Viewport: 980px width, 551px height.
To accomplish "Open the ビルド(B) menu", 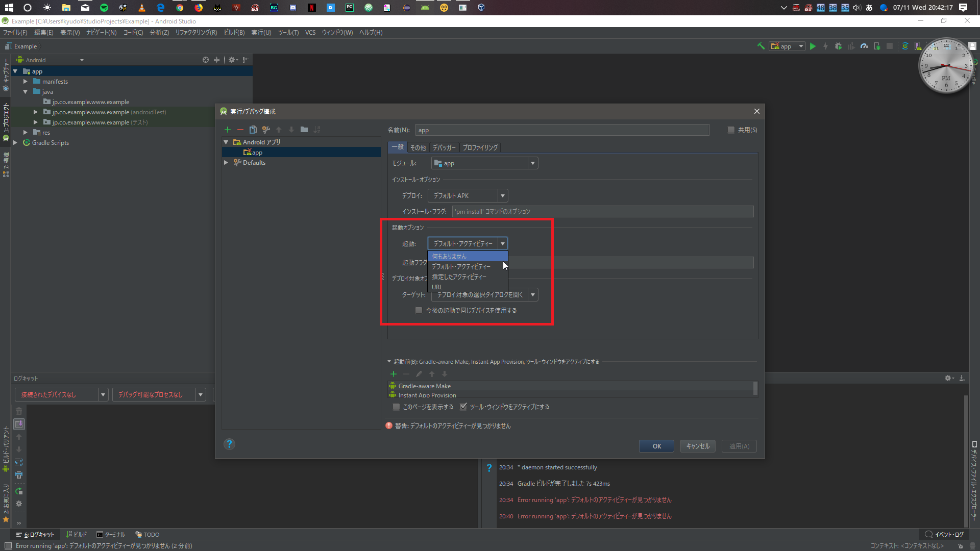I will click(234, 32).
